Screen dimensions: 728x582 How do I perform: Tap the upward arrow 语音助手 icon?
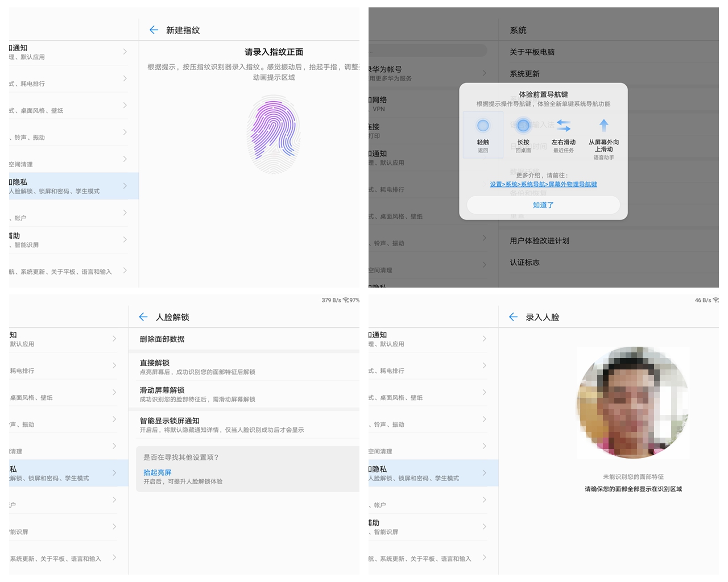coord(603,125)
